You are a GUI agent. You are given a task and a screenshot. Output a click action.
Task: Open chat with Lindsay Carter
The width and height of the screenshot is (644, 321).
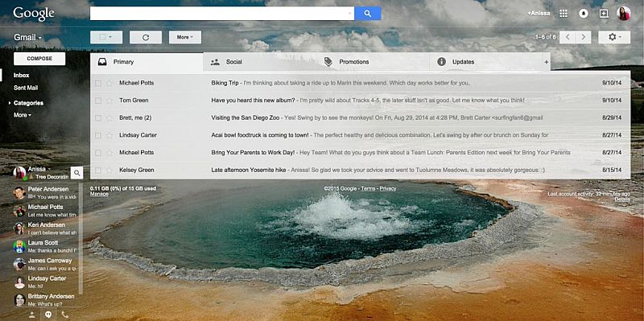[45, 282]
